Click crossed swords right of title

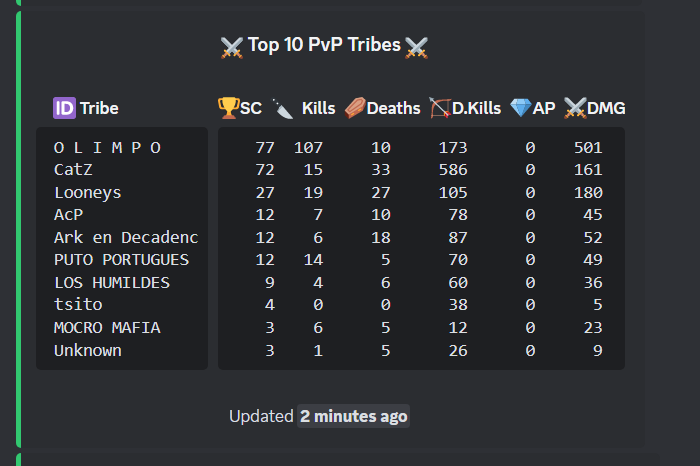pyautogui.click(x=417, y=47)
